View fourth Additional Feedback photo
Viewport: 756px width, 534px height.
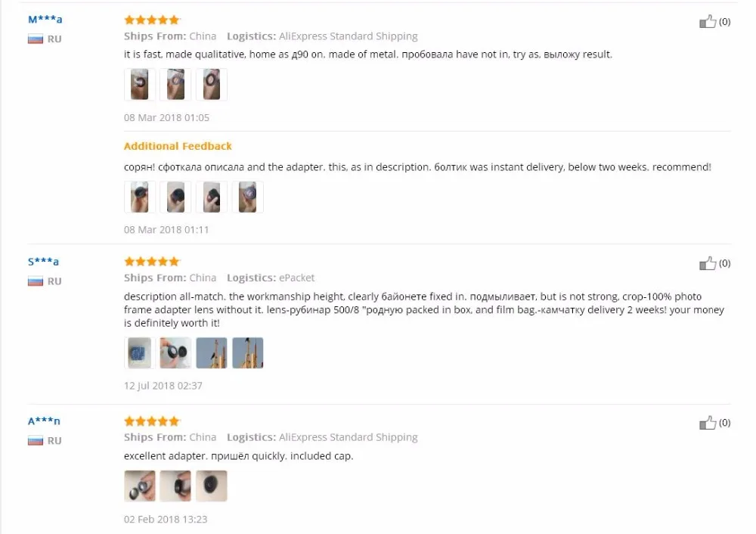[248, 197]
